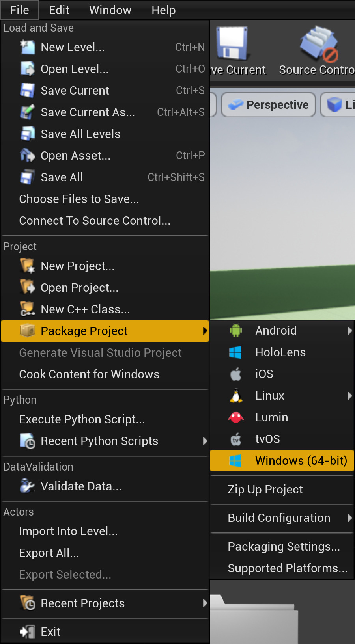
Task: Choose Zip Up Project
Action: pyautogui.click(x=265, y=490)
